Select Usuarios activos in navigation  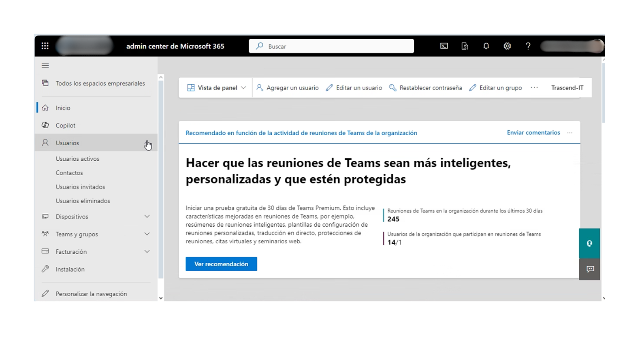click(x=77, y=159)
